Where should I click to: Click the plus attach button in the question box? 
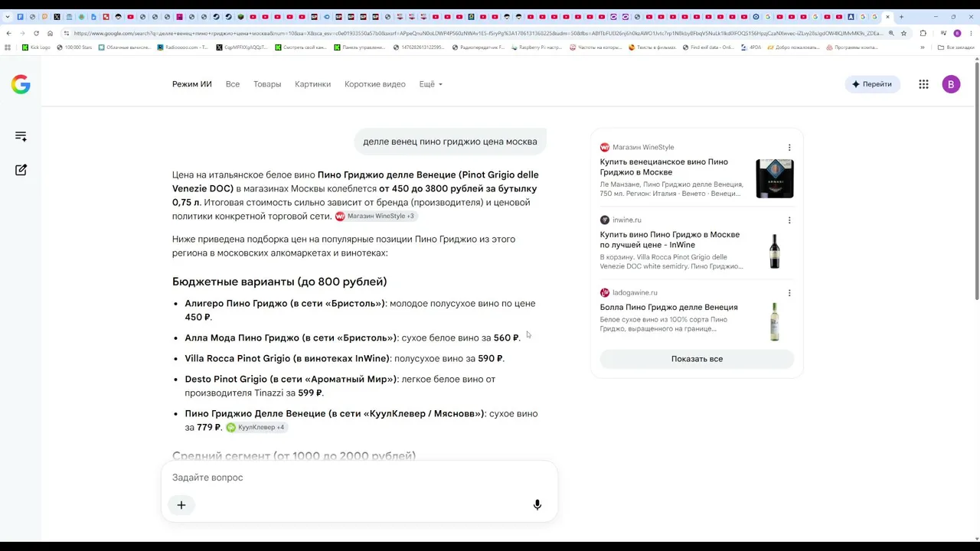point(181,505)
